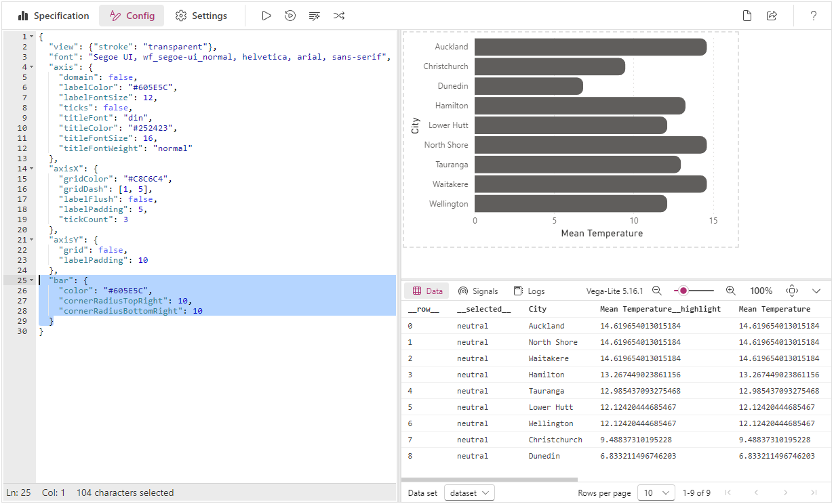Click the "1-9 of 9" pagination text
834x504 pixels.
point(695,492)
